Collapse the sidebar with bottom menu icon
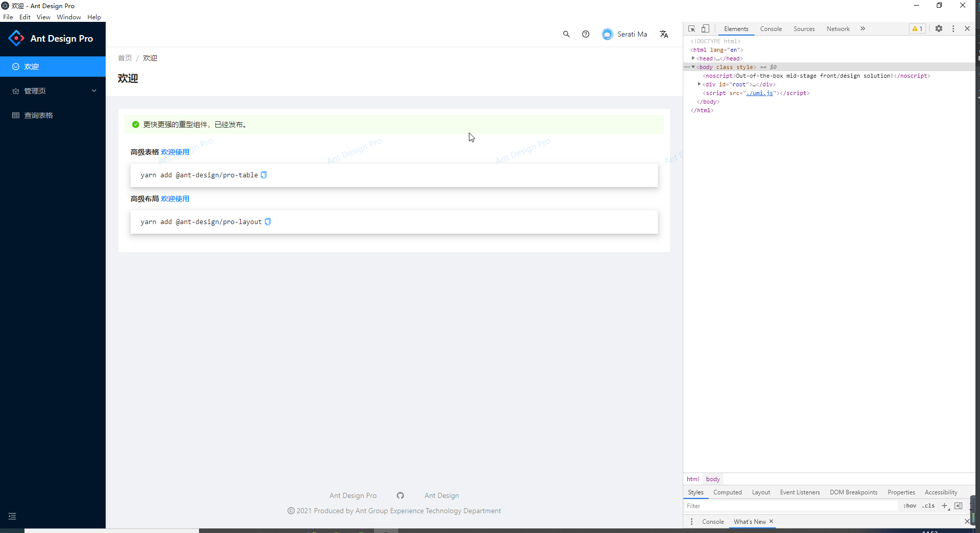Image resolution: width=980 pixels, height=533 pixels. tap(12, 516)
